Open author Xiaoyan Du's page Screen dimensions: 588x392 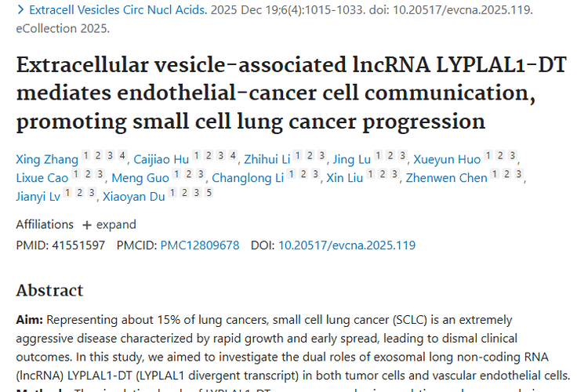(x=134, y=196)
